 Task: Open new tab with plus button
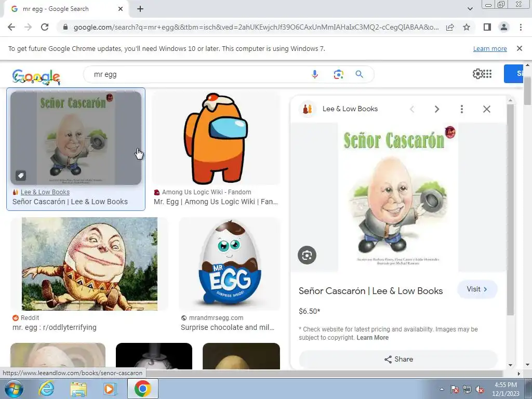[140, 9]
